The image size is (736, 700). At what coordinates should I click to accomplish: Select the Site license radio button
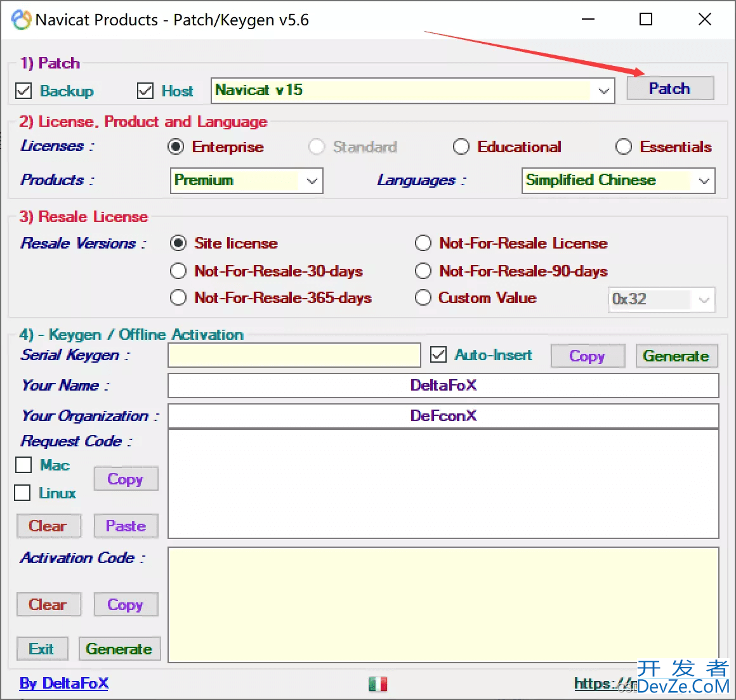tap(178, 243)
